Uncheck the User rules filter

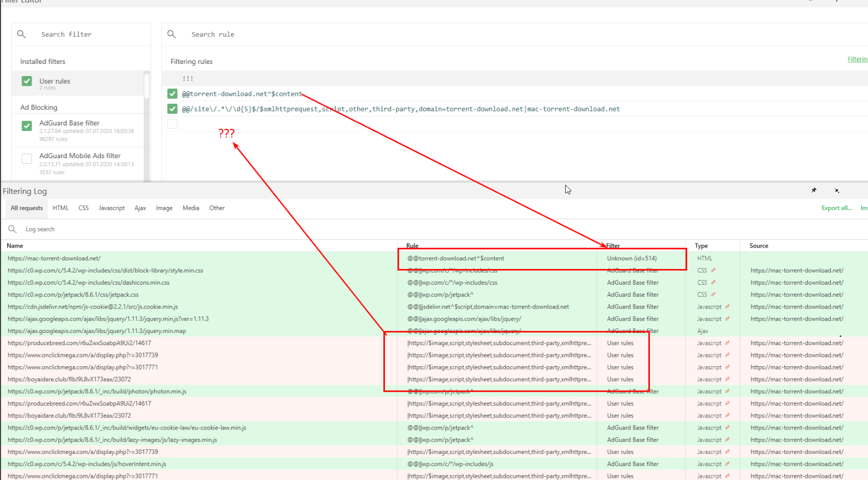pos(27,81)
